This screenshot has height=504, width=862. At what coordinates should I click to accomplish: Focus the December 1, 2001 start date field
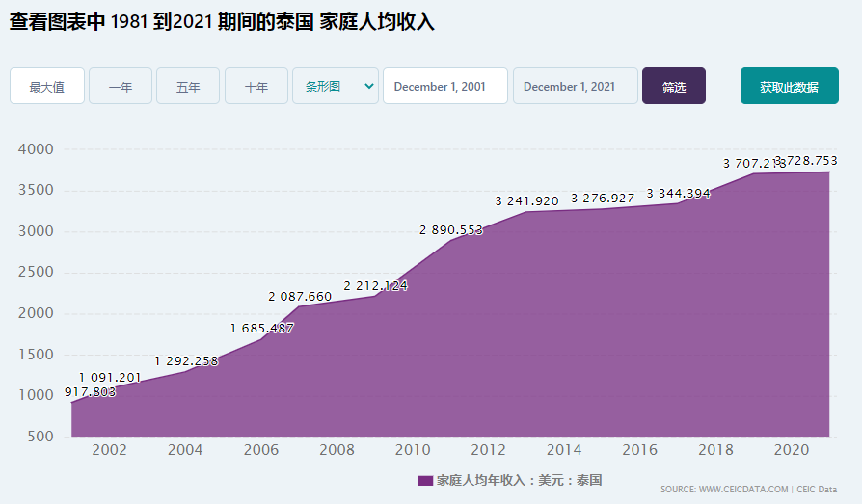click(x=445, y=87)
